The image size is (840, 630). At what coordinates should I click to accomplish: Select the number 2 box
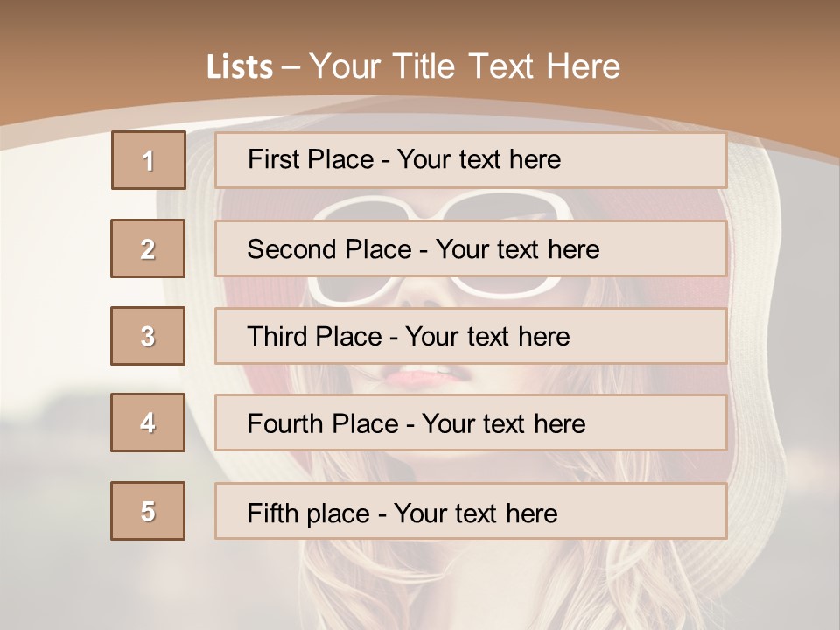(148, 248)
